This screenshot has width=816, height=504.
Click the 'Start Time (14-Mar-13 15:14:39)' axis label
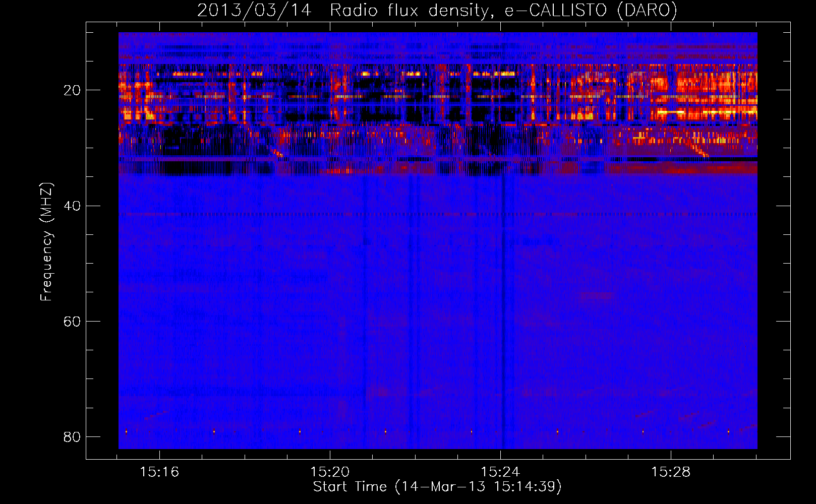[x=437, y=487]
